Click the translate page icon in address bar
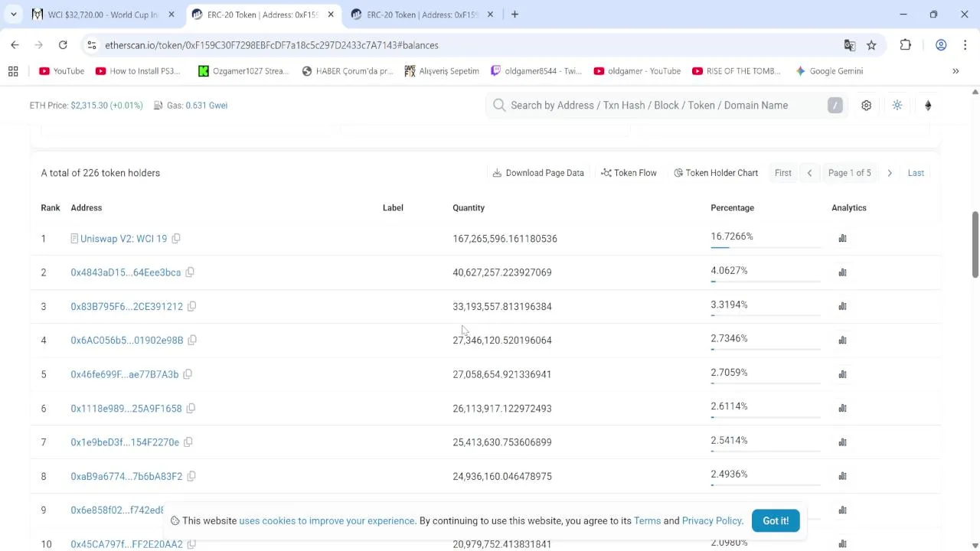The image size is (980, 551). [850, 45]
